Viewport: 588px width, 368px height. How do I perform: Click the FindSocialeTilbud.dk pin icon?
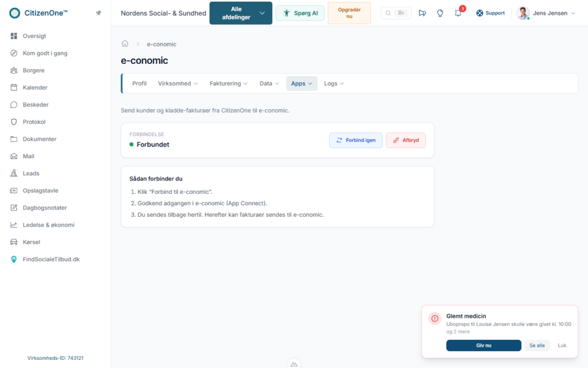pyautogui.click(x=14, y=259)
